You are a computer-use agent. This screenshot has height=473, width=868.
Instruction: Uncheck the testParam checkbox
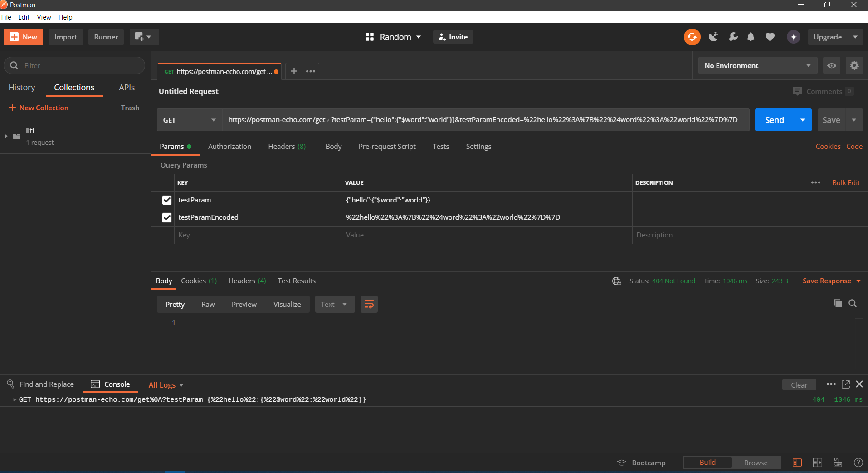pos(167,200)
